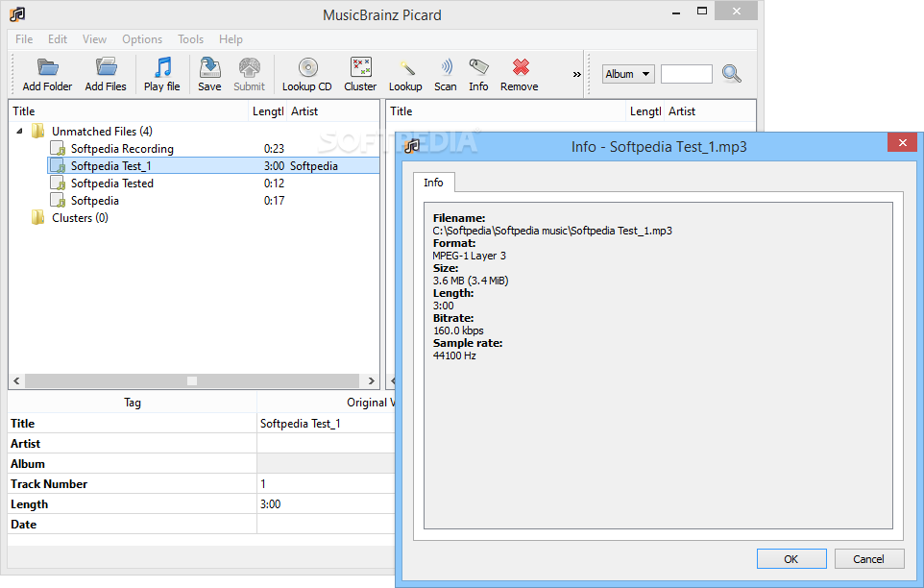The width and height of the screenshot is (924, 588).
Task: Click the right pane Artist column header
Action: coord(710,111)
